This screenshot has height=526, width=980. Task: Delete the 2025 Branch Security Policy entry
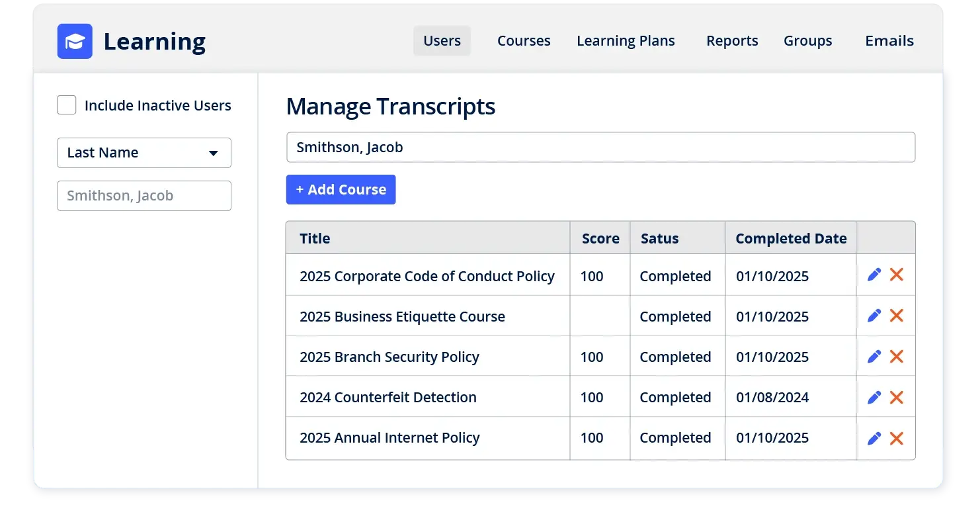(x=897, y=356)
